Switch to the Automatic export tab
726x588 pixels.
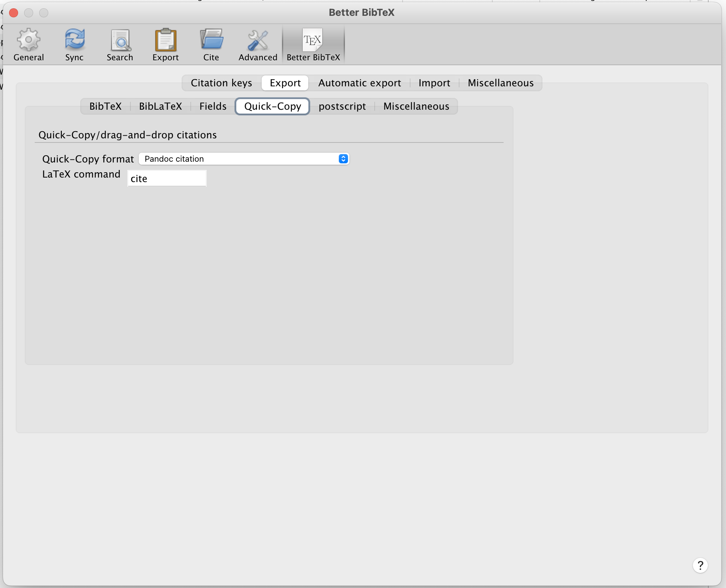(x=360, y=83)
